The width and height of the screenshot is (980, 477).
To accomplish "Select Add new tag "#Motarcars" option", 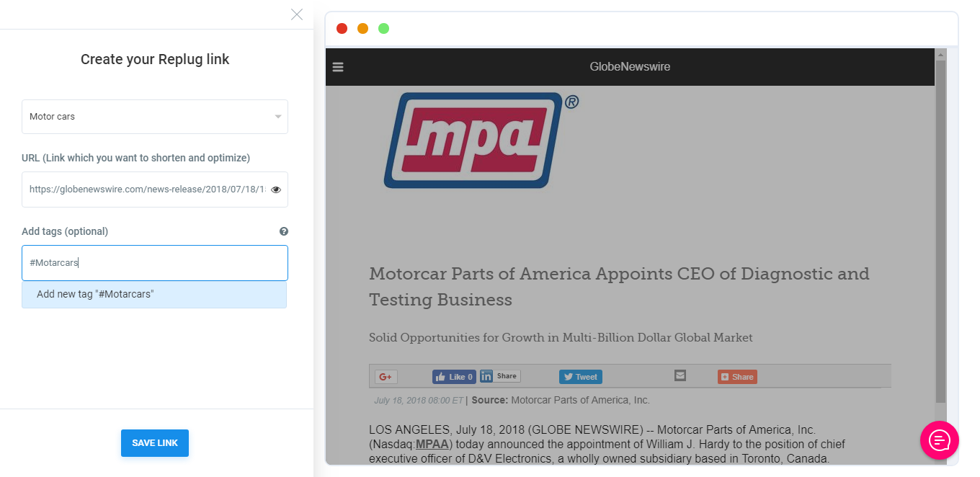I will point(154,294).
